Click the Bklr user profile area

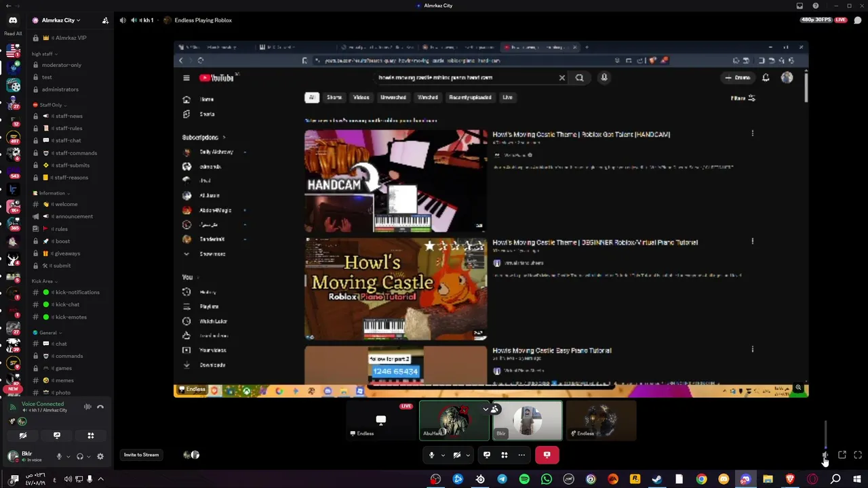(x=28, y=457)
